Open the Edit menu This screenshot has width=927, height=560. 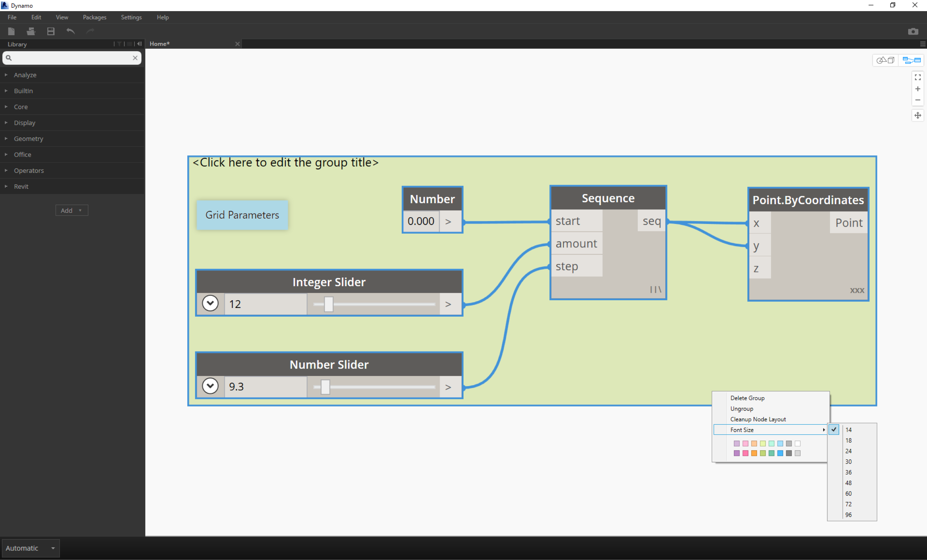36,17
